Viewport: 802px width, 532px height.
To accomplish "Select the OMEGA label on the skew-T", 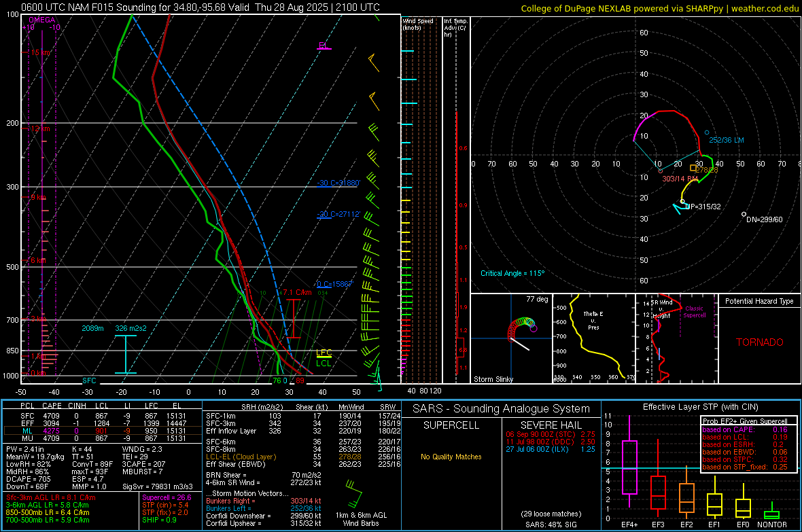I will coord(42,20).
